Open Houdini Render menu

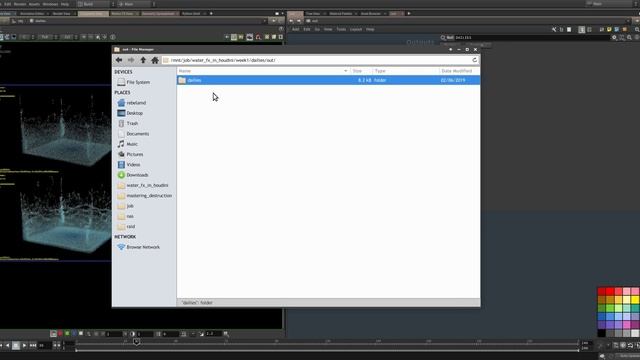(20, 4)
